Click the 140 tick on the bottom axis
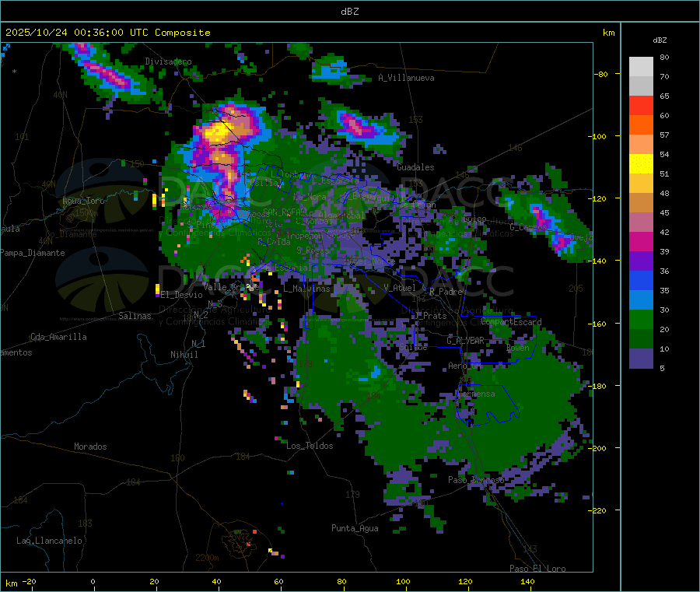The image size is (700, 592). pyautogui.click(x=527, y=582)
